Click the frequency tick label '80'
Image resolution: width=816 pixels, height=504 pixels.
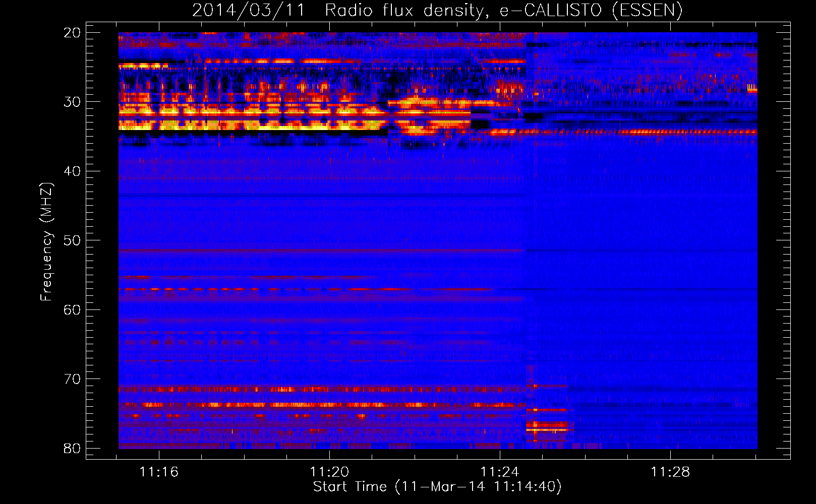(73, 449)
